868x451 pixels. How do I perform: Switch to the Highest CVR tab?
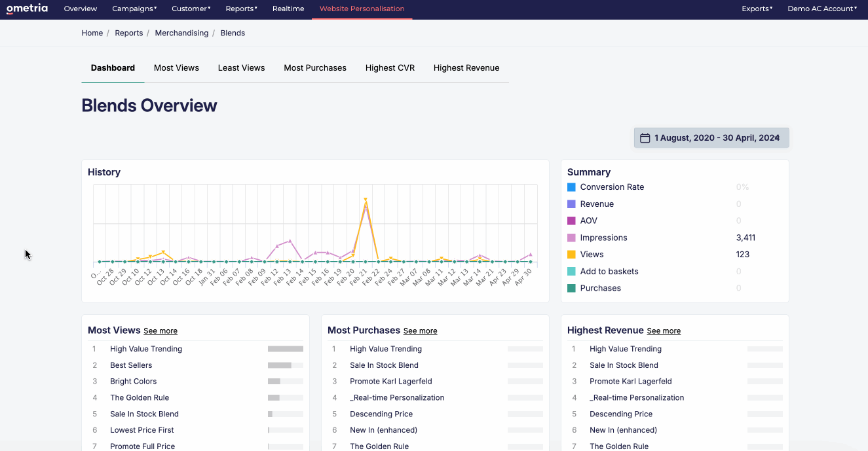[390, 68]
